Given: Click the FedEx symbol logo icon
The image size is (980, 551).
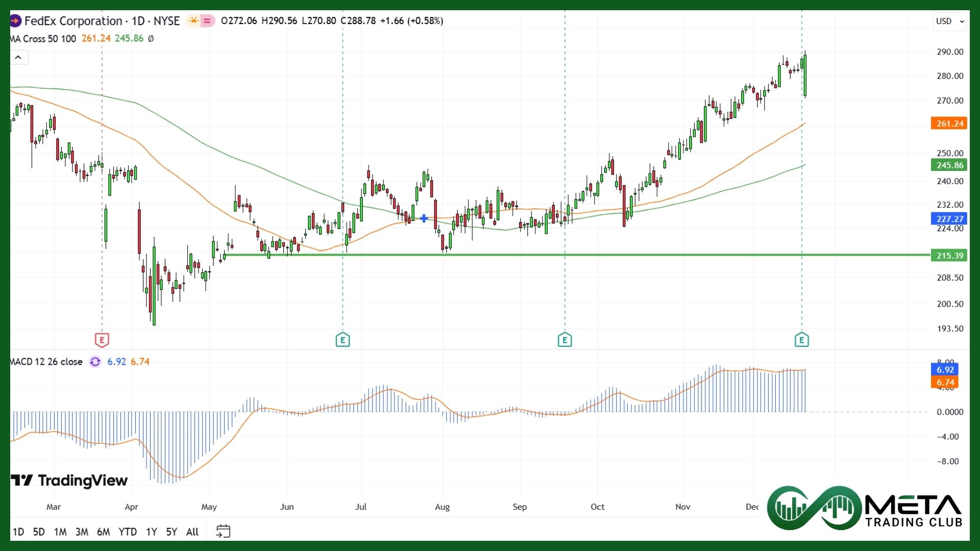Looking at the screenshot, I should [15, 21].
